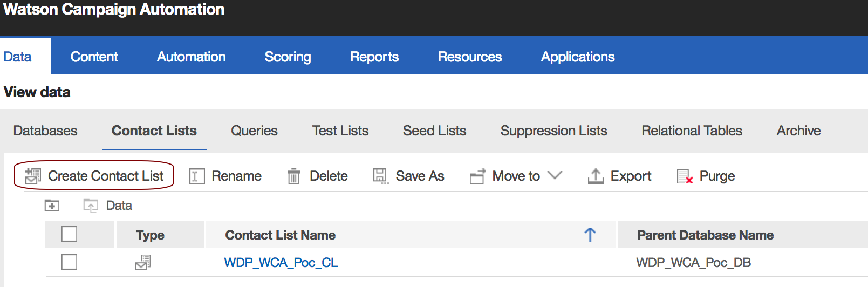
Task: Expand the Move to dropdown chevron
Action: (x=555, y=175)
